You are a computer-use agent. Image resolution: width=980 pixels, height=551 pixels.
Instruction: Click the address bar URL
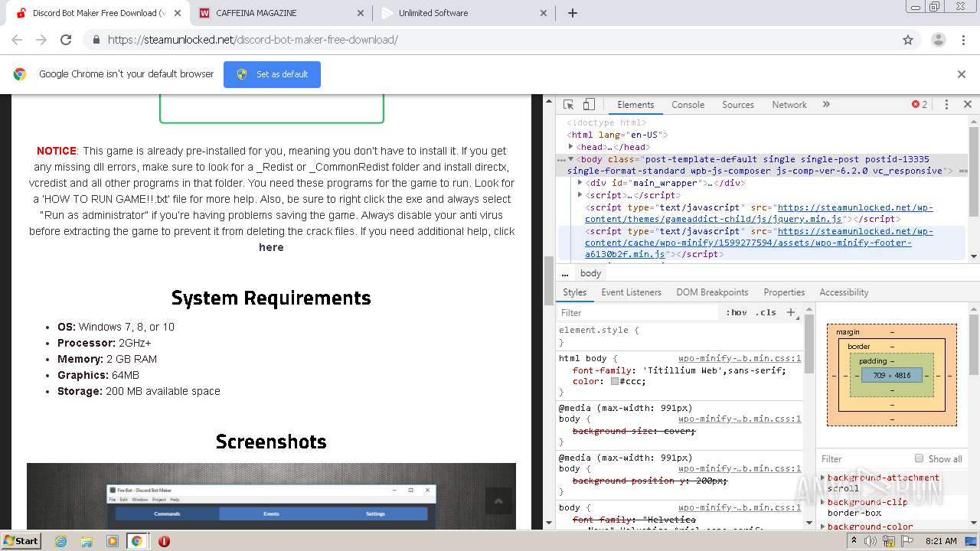point(253,40)
